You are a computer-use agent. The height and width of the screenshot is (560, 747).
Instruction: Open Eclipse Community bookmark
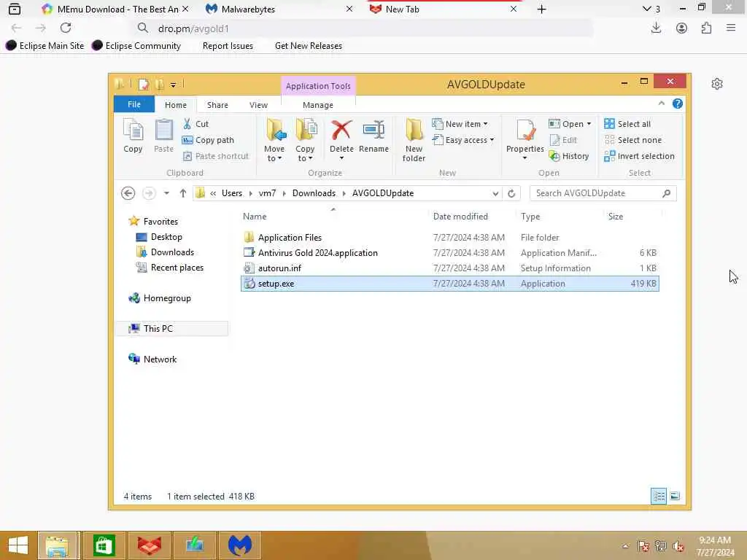(136, 46)
